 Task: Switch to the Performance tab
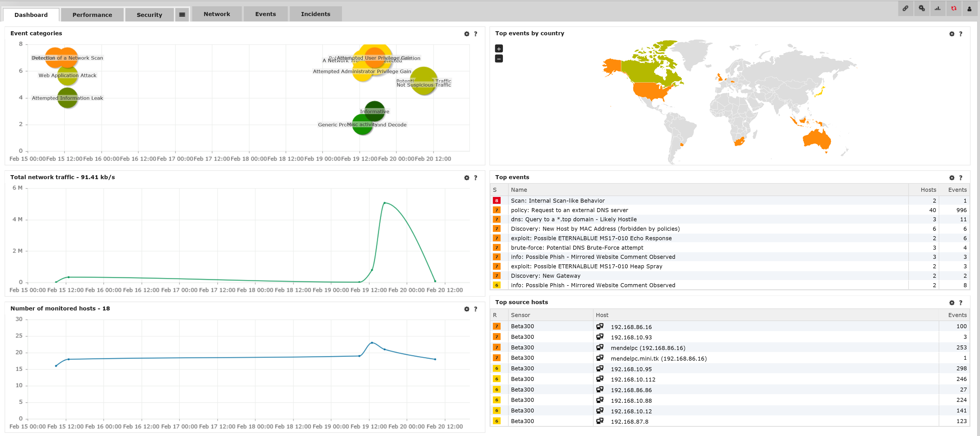tap(92, 15)
